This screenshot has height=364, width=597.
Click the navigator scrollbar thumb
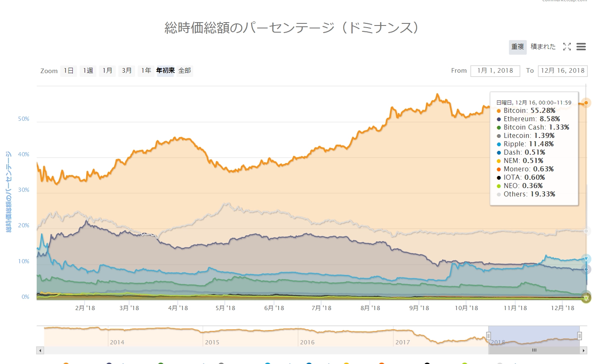coord(534,351)
